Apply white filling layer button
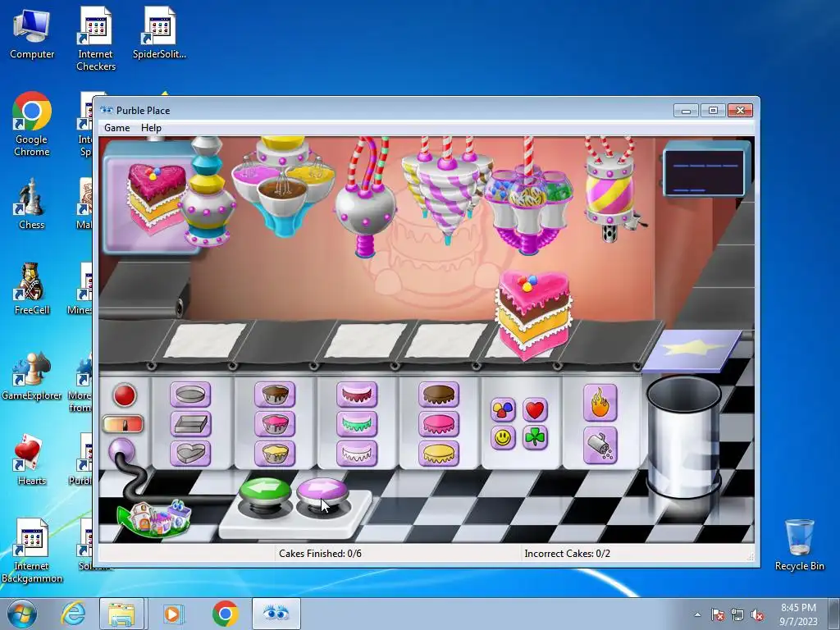Screen dimensions: 840x630 pyautogui.click(x=357, y=453)
